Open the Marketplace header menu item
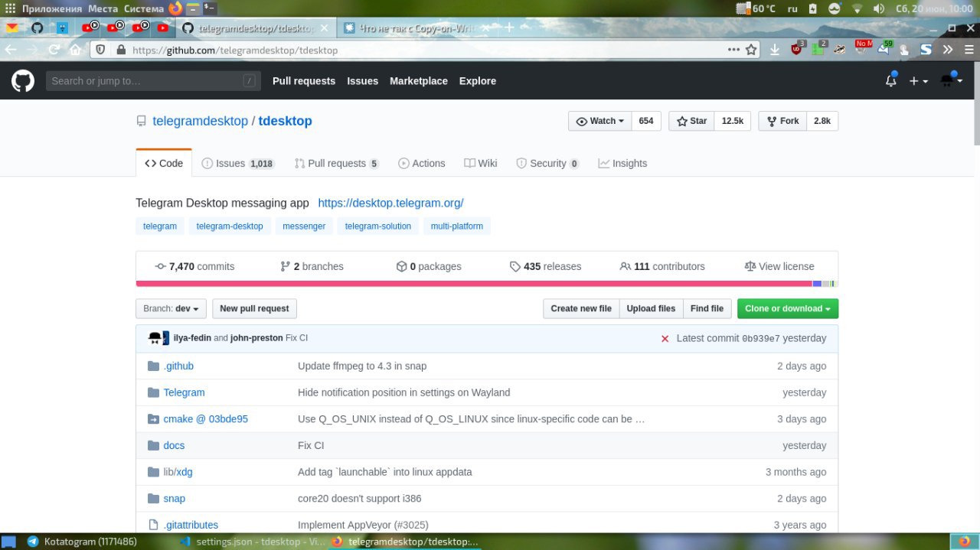This screenshot has width=980, height=550. (x=419, y=80)
